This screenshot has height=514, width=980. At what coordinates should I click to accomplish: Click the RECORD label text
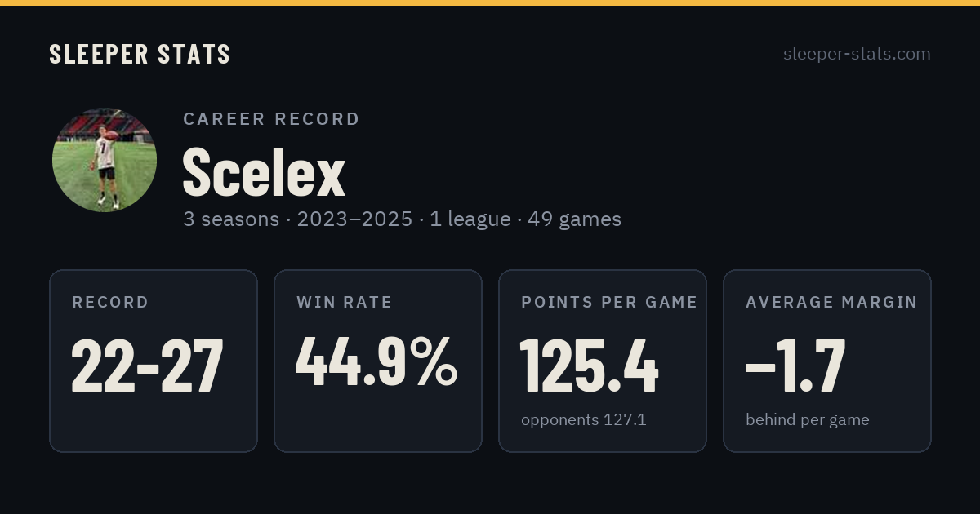point(110,302)
